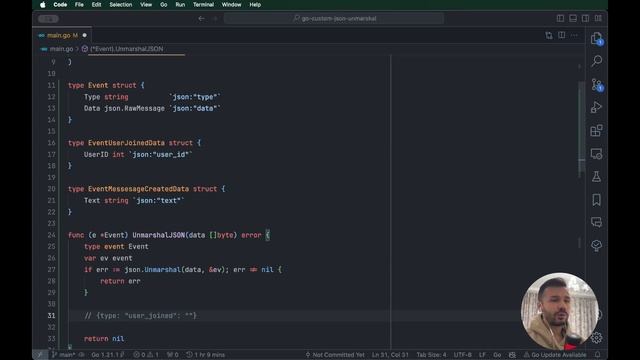Open editor More Actions ellipsis
Screen dimensions: 640x360
(x=574, y=36)
